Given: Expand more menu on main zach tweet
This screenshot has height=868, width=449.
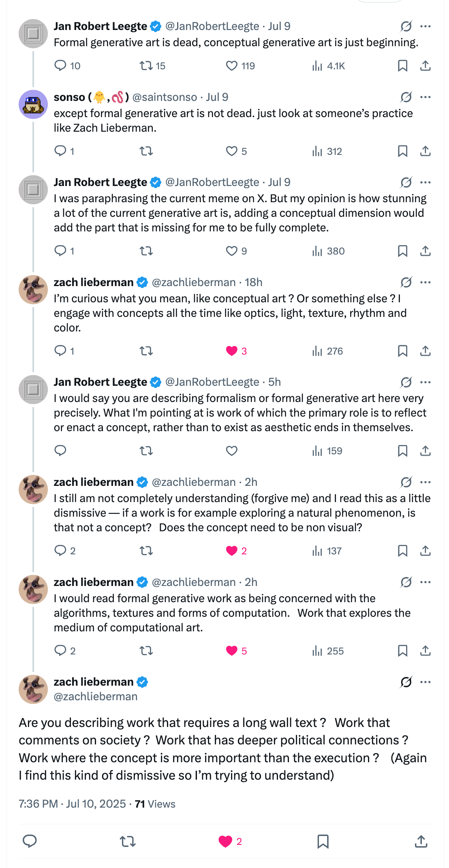Looking at the screenshot, I should click(x=425, y=682).
